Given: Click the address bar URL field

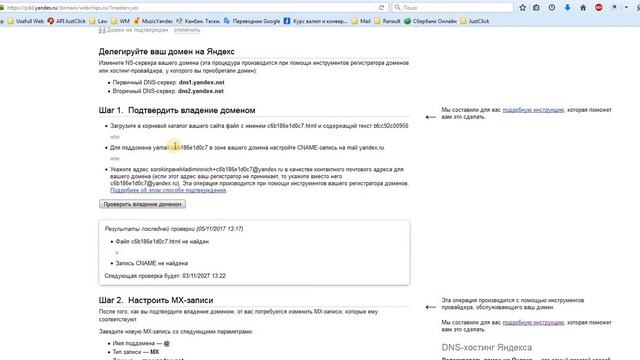Looking at the screenshot, I should (192, 8).
